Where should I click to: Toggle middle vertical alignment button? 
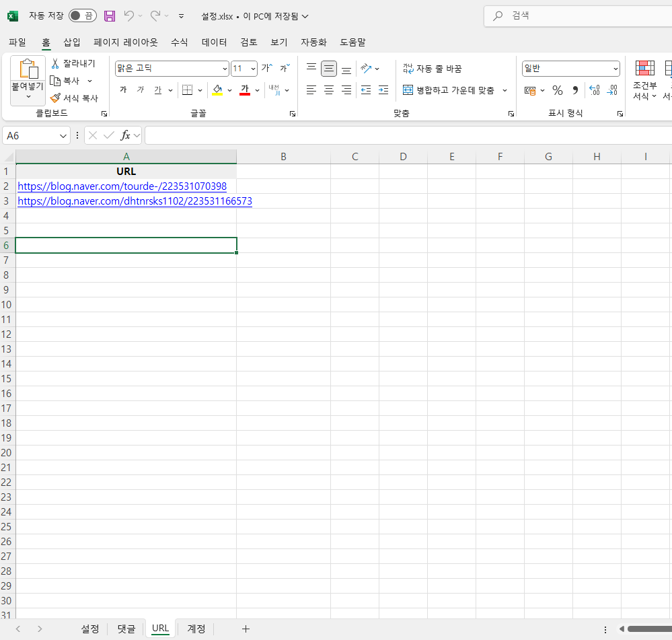pos(329,69)
